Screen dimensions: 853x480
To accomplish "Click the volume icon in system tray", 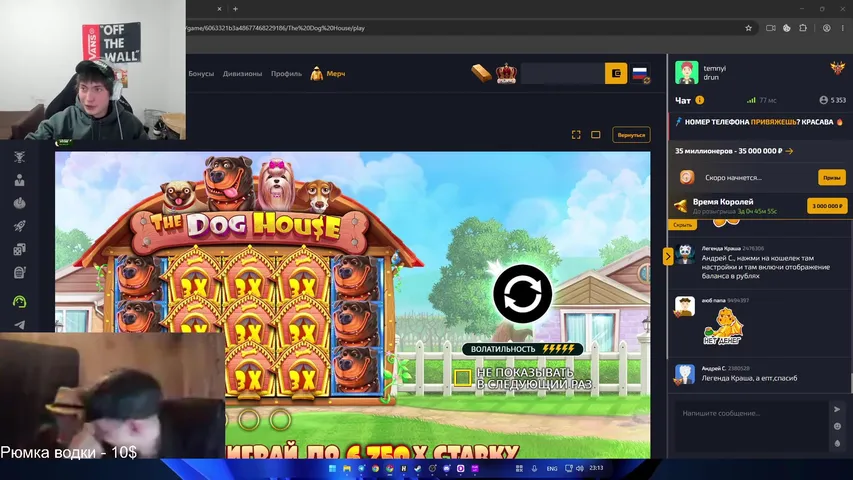I will [x=580, y=469].
